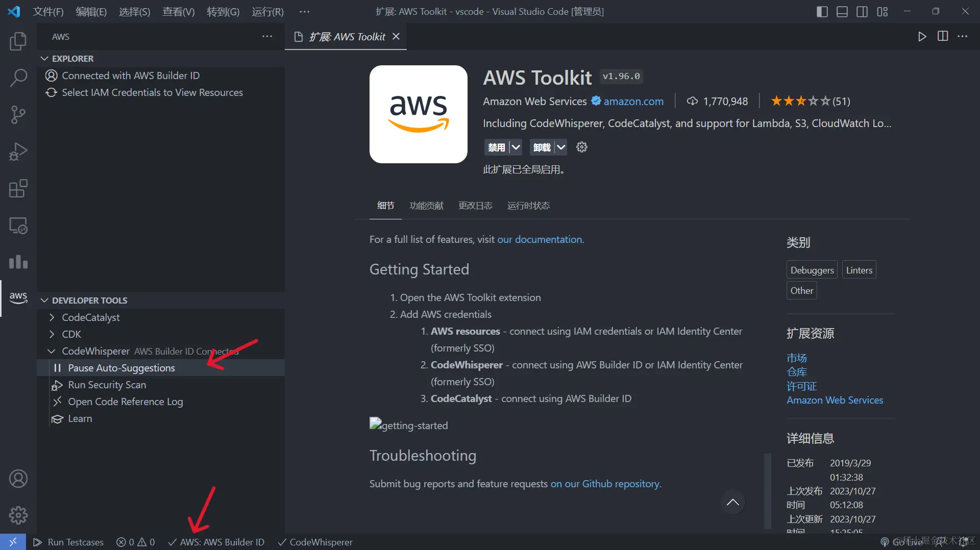Viewport: 980px width, 550px height.
Task: Click the Learn item under CodeWhisperer
Action: click(161, 418)
